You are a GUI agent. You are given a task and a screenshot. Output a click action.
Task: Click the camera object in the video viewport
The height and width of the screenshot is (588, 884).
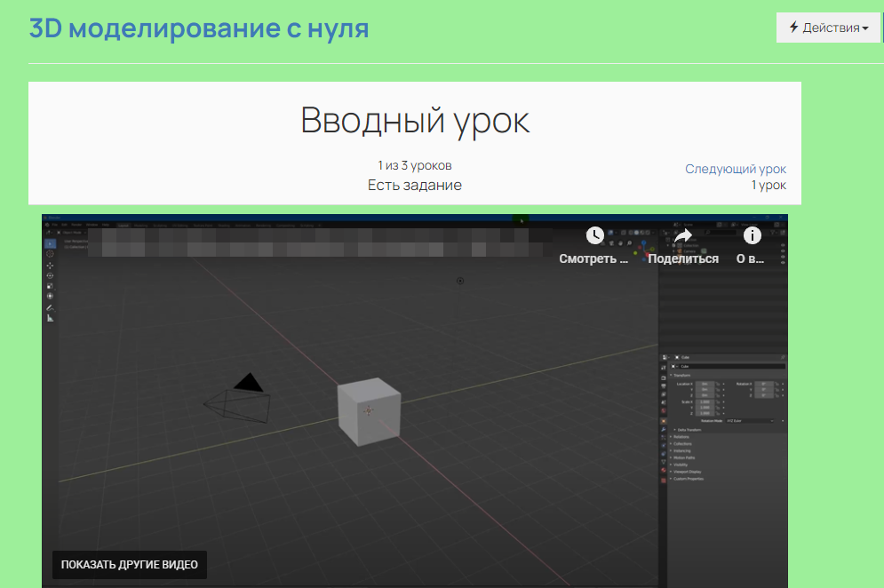(x=237, y=399)
